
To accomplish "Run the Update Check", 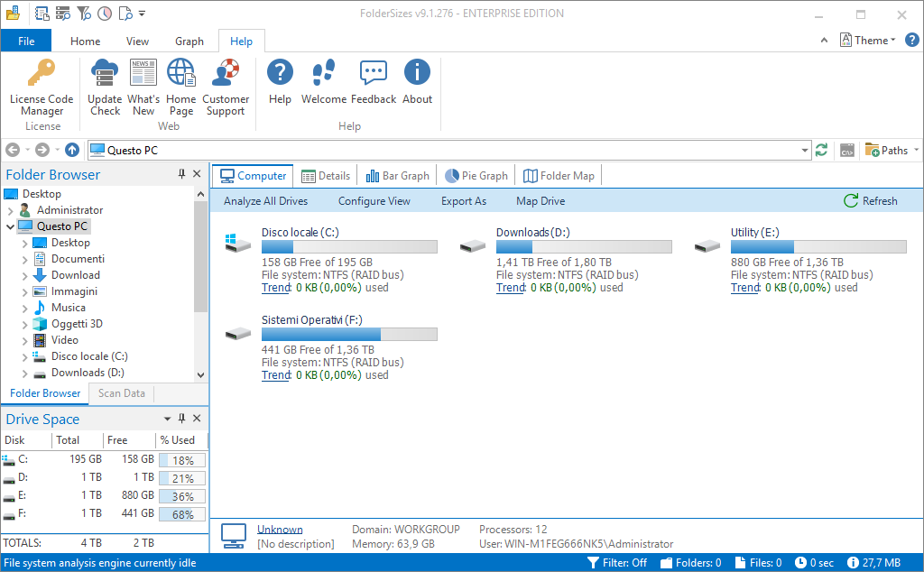I will pos(105,88).
